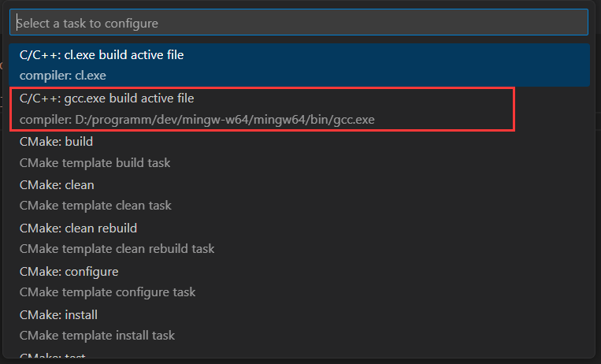The image size is (601, 364).
Task: Select the "CMake: configure" task
Action: pos(69,272)
